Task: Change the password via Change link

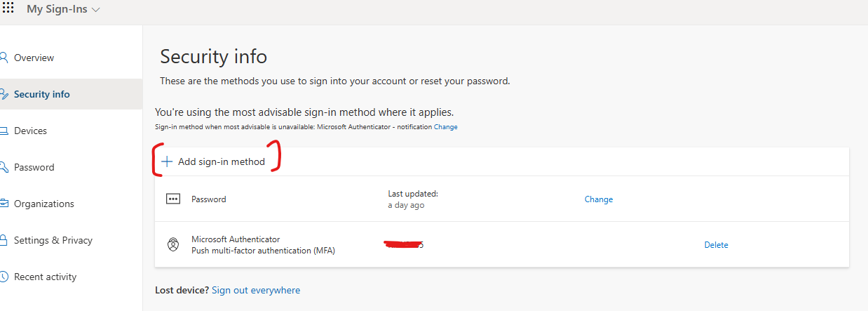Action: [x=599, y=199]
